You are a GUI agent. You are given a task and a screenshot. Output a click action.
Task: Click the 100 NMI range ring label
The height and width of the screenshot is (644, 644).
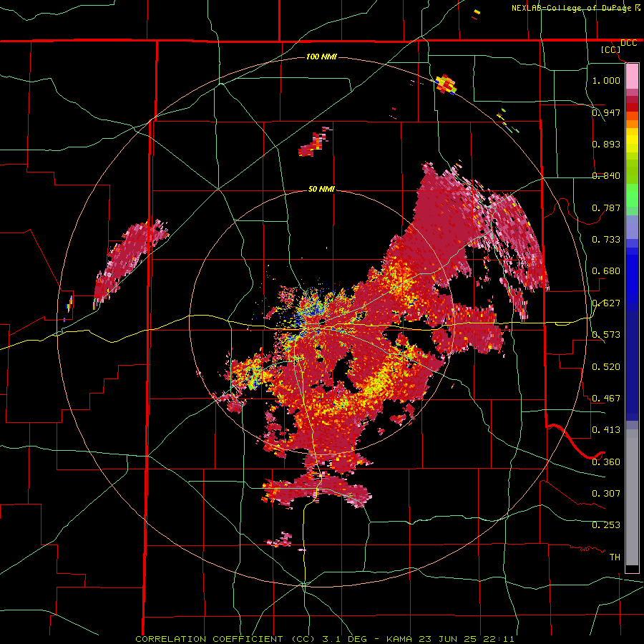321,57
